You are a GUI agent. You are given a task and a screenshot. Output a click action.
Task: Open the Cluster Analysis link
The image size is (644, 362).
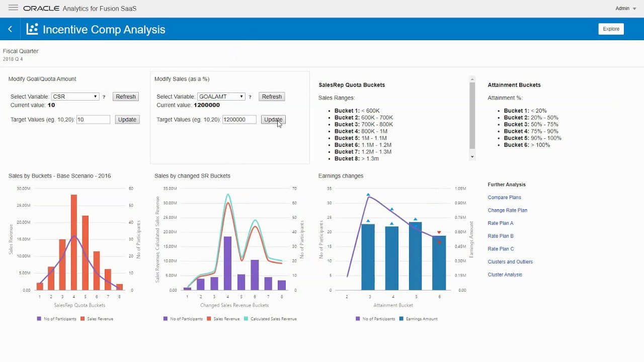(505, 275)
